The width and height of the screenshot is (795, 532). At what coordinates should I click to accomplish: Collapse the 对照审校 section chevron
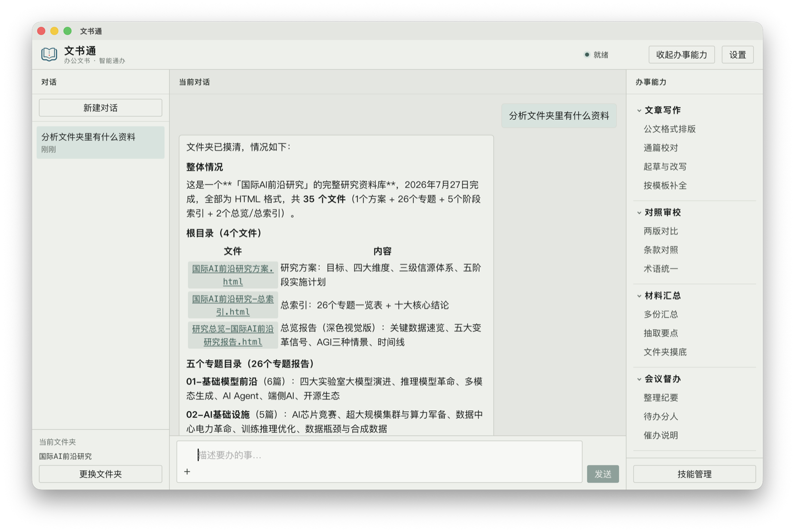[639, 213]
